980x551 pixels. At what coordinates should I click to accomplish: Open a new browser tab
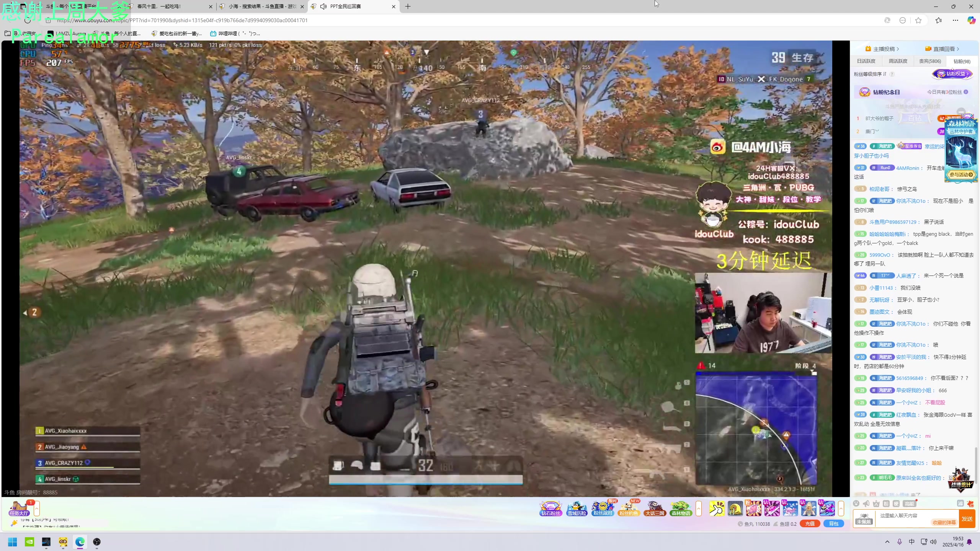(408, 7)
